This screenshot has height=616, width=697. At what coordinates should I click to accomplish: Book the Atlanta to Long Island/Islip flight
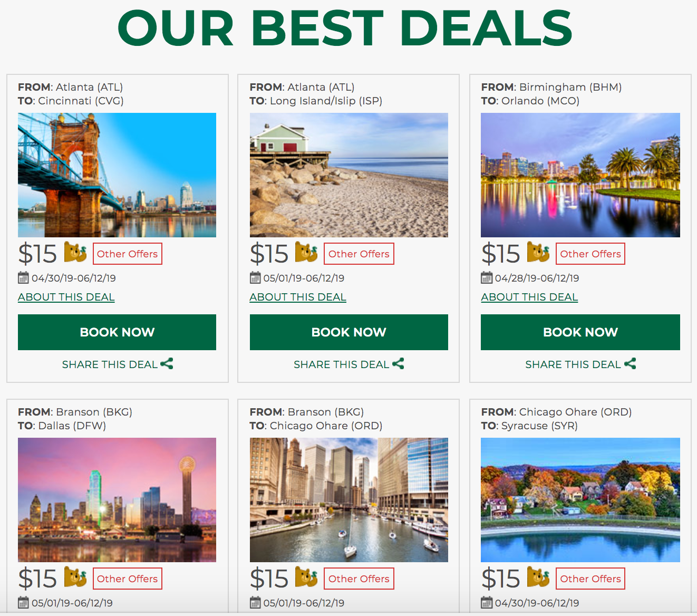click(349, 332)
